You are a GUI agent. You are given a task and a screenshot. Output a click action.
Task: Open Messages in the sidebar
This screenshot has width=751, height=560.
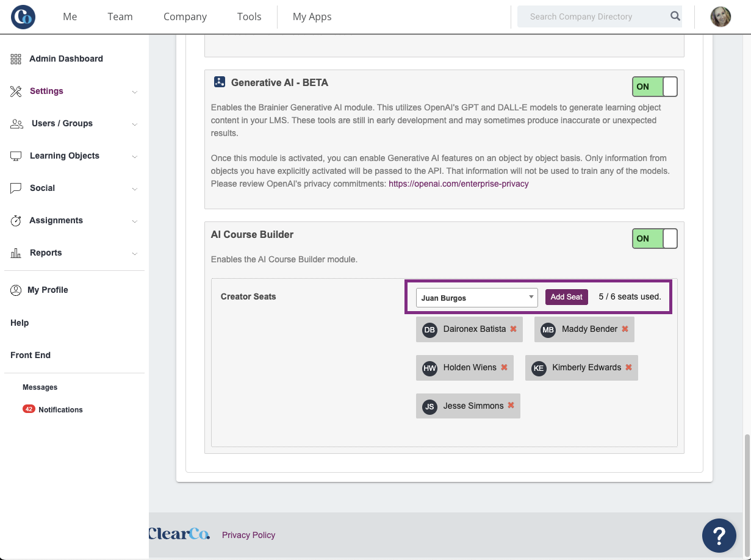coord(40,387)
